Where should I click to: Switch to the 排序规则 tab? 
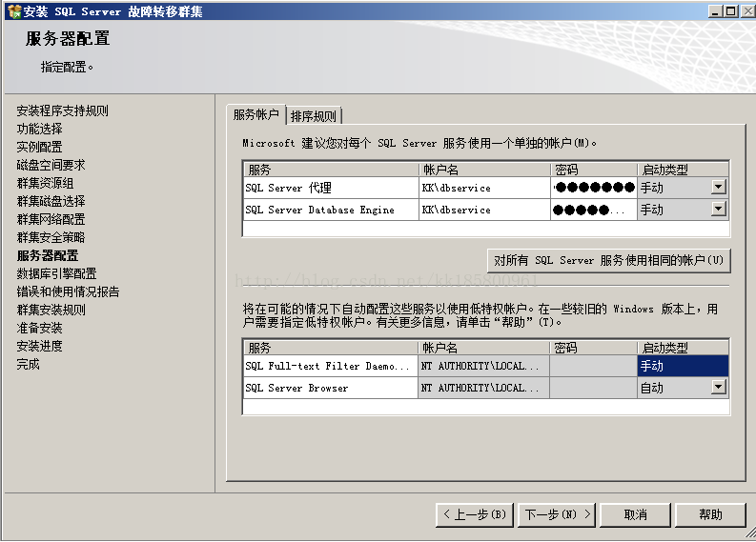coord(314,116)
